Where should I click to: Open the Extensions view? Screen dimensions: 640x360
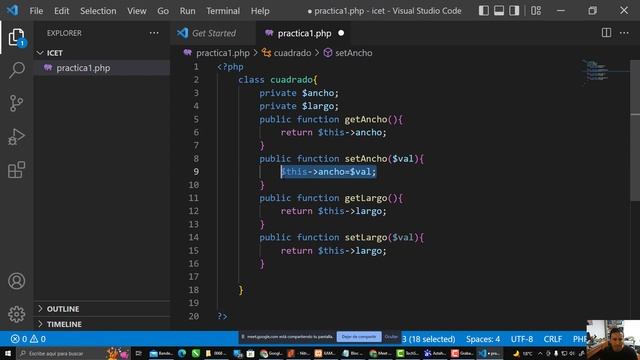(x=16, y=170)
